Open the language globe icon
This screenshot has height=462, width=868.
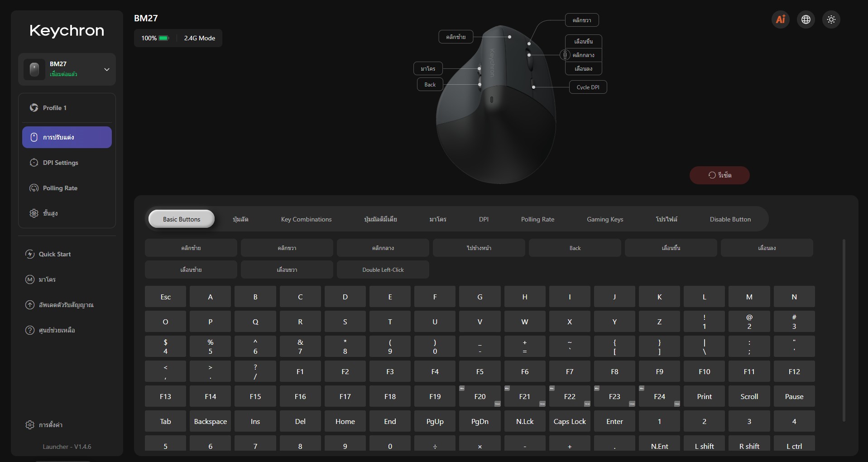pos(806,19)
